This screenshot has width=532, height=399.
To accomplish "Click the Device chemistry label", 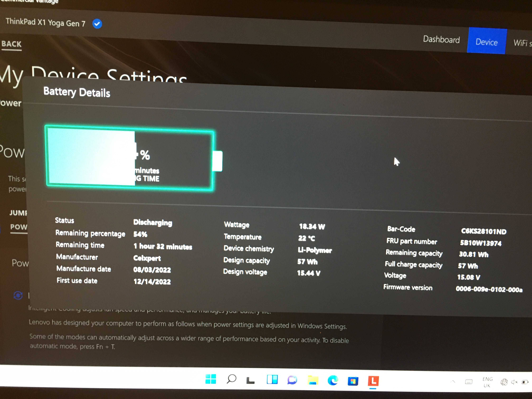I will 249,248.
